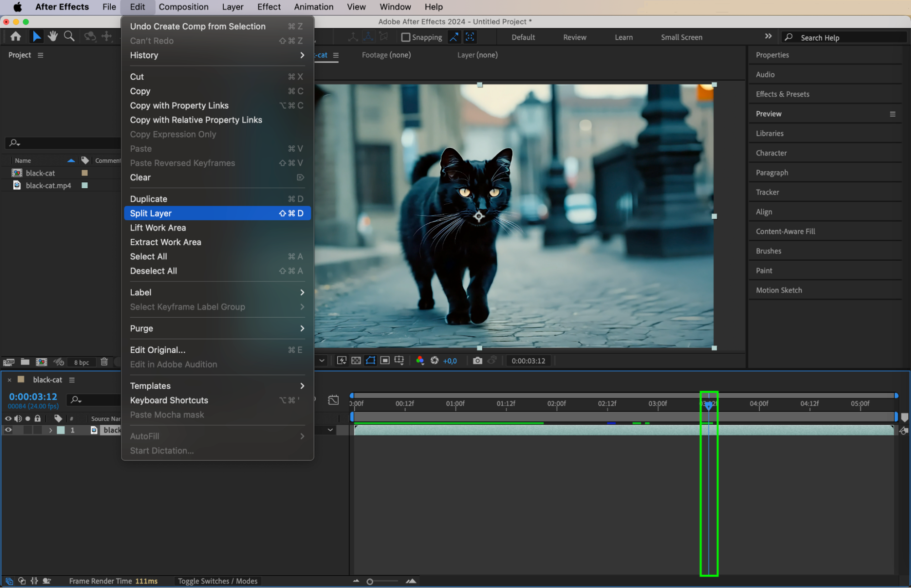The width and height of the screenshot is (911, 588).
Task: Click the Home icon in toolbar
Action: 15,36
